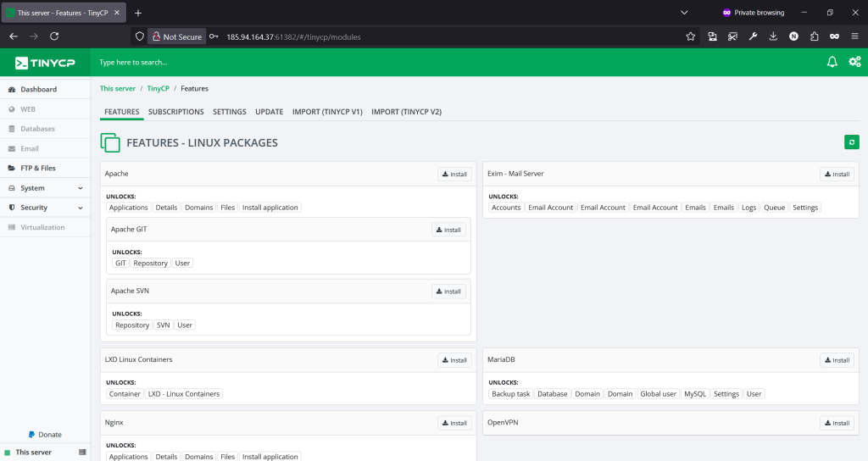This screenshot has width=868, height=461.
Task: Click the Logs tag under Exim
Action: click(748, 208)
